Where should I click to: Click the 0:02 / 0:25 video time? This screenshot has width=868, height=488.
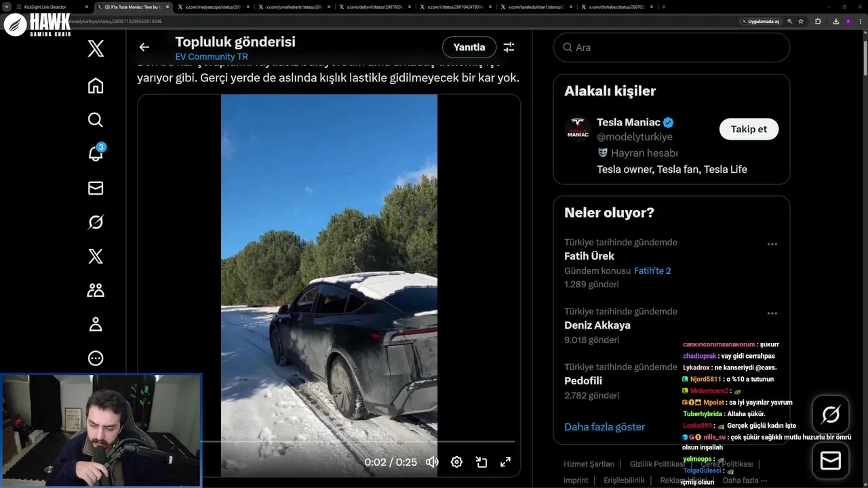[391, 462]
